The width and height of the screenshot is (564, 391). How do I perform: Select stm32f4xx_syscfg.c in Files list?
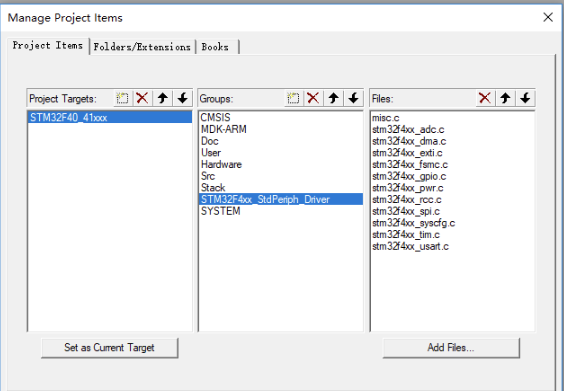(452, 223)
